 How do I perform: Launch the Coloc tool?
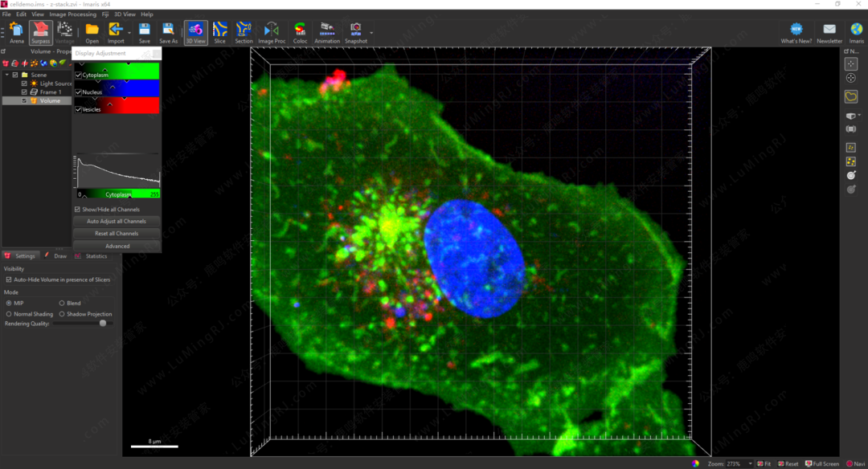coord(300,31)
